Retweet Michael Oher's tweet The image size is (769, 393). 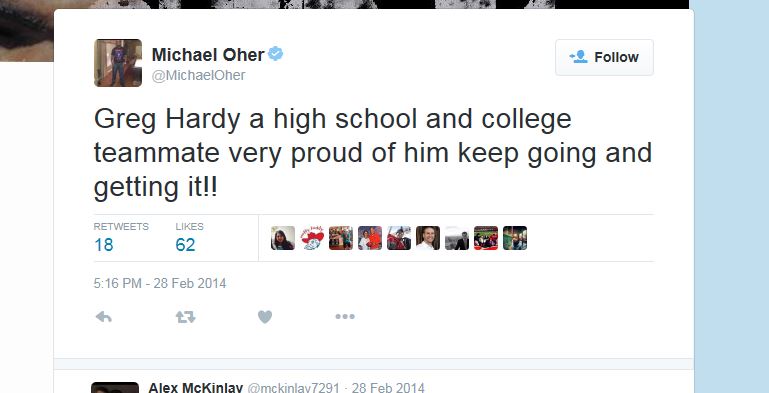[185, 317]
